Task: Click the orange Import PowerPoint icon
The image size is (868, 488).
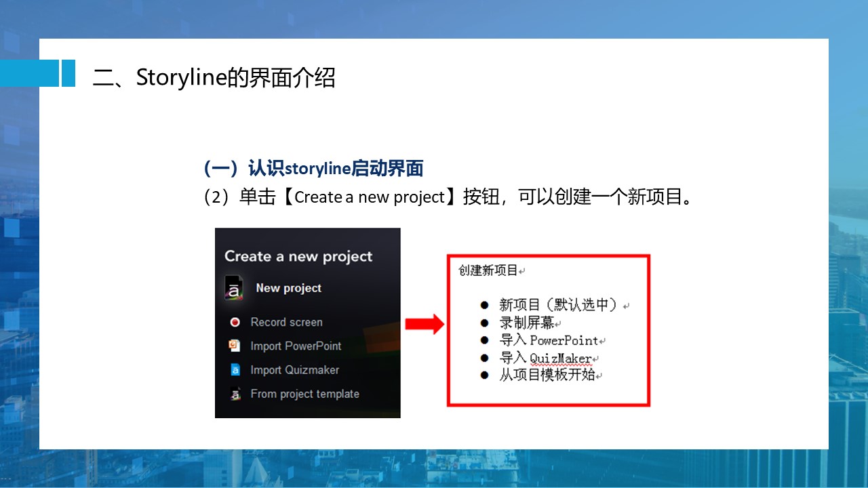Action: (235, 346)
